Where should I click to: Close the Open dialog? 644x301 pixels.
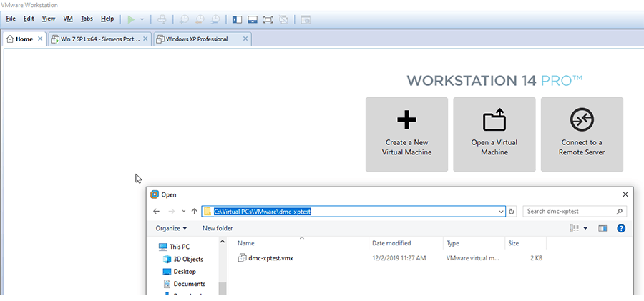(625, 194)
